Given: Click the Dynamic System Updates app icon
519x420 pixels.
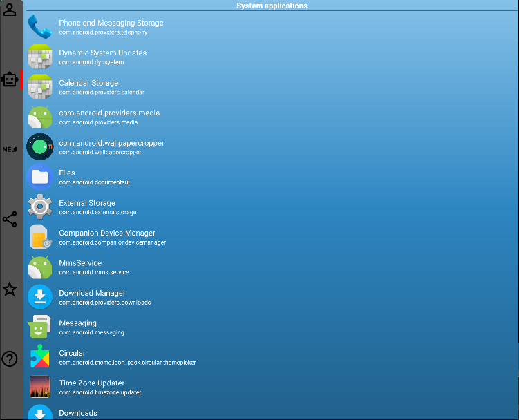Looking at the screenshot, I should tap(39, 57).
